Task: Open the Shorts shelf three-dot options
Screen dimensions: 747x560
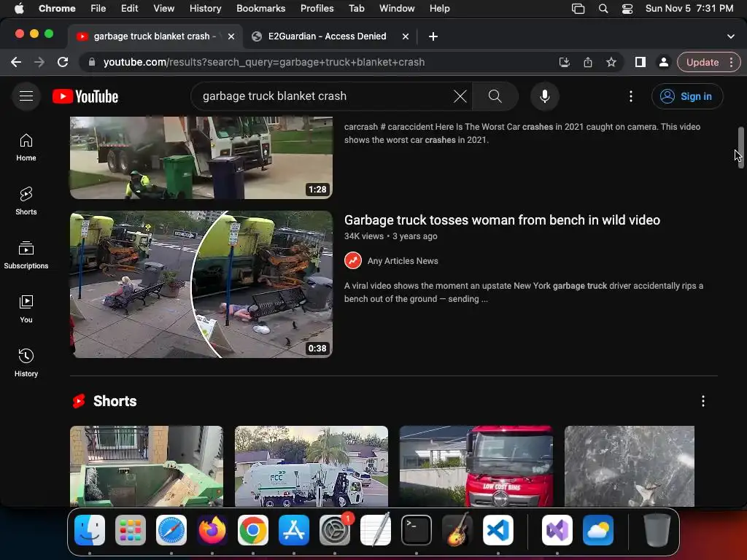Action: tap(703, 401)
